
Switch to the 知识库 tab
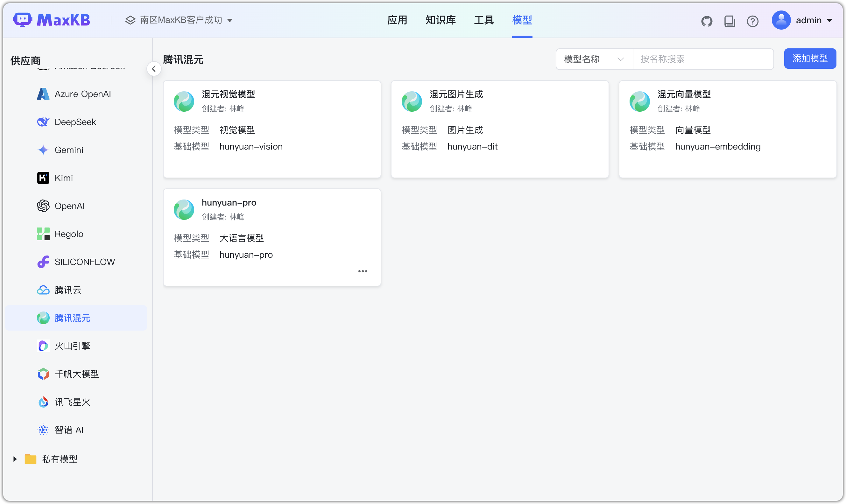click(x=441, y=20)
